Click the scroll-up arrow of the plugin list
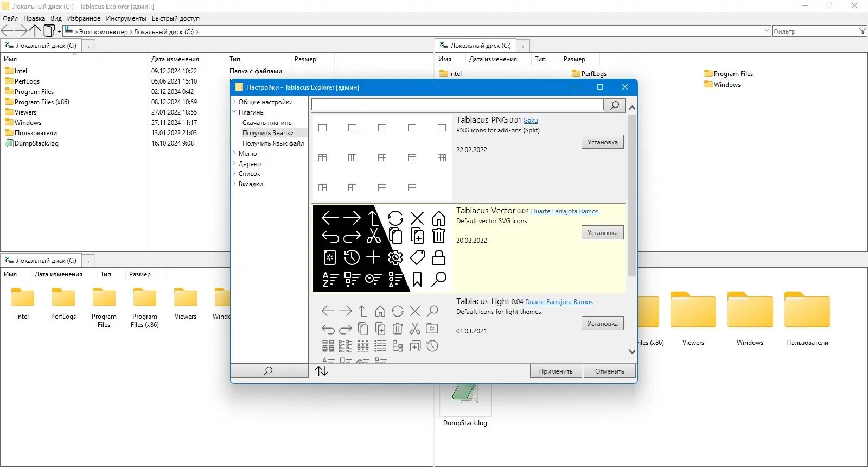Viewport: 868px width, 467px height. [632, 108]
